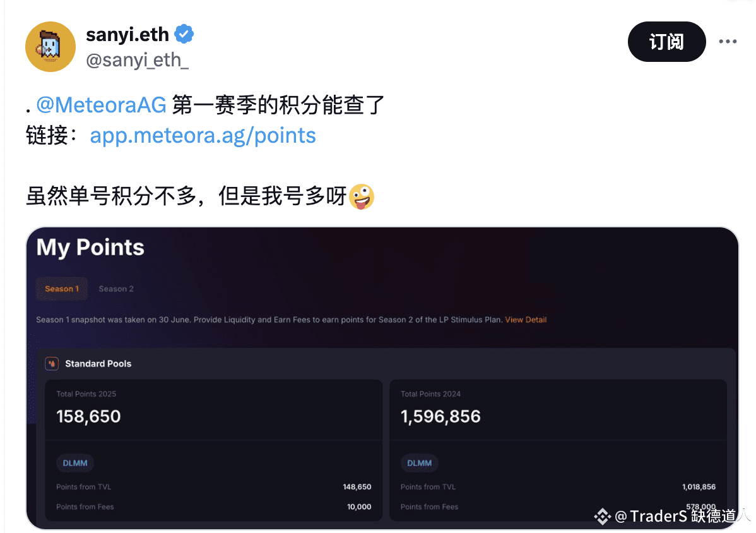Click the Total Points 2025 card value

(89, 417)
